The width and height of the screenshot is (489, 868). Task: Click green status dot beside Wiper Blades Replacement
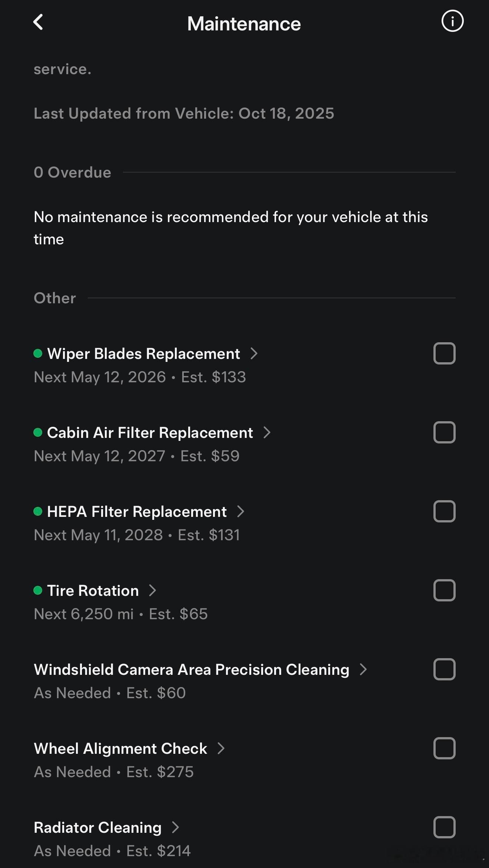tap(38, 353)
